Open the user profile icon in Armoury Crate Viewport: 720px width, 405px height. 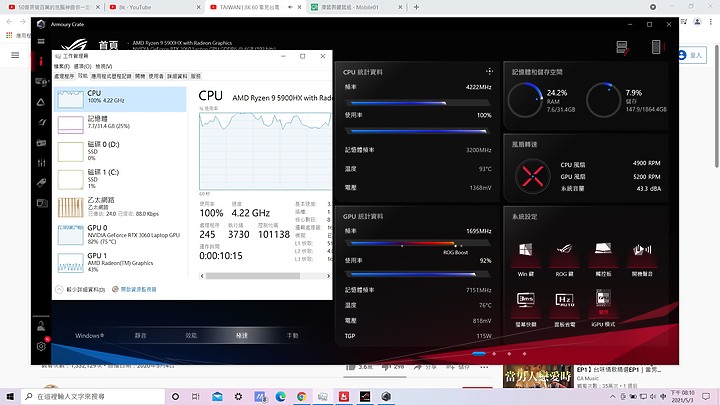click(x=41, y=326)
